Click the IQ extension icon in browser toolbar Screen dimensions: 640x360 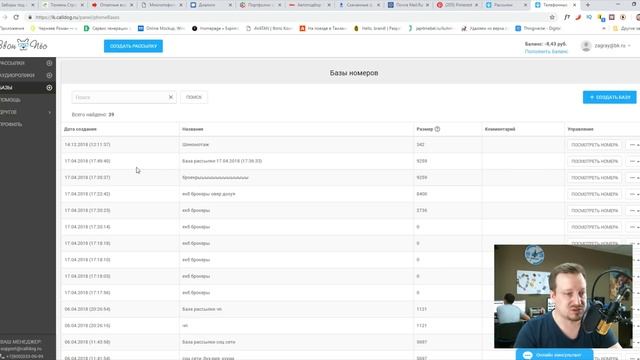589,17
